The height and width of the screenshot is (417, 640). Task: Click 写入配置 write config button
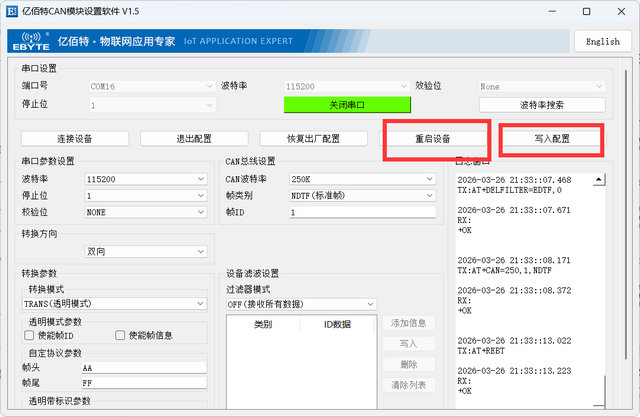[x=552, y=139]
